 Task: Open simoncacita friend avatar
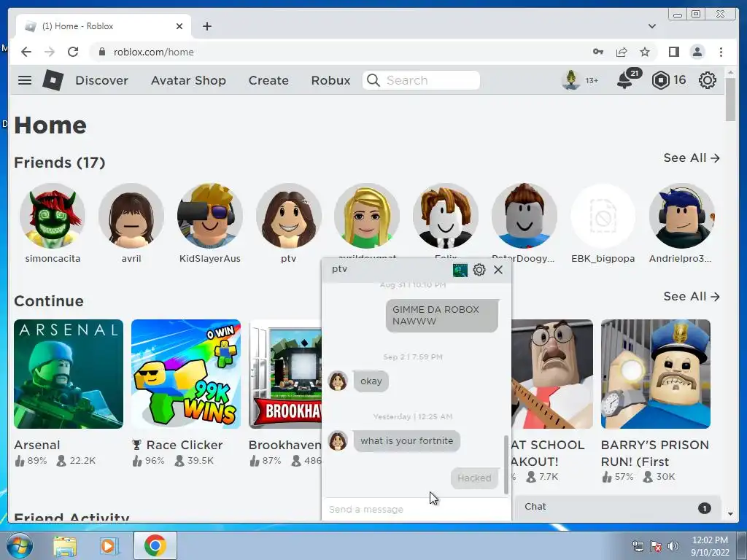point(53,216)
